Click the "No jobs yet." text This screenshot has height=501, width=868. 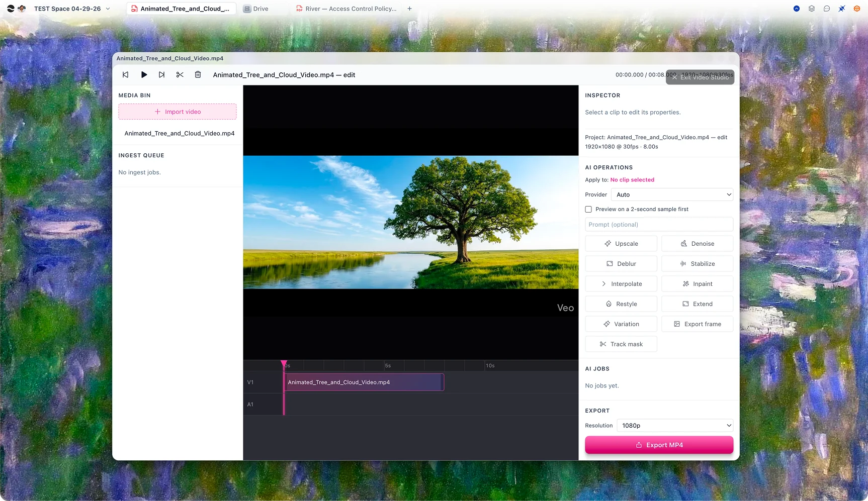pyautogui.click(x=602, y=386)
